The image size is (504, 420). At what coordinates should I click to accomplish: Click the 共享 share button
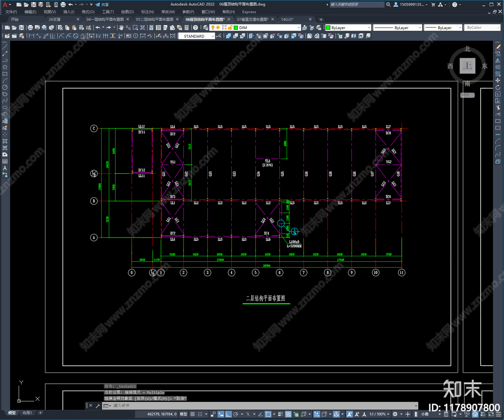tap(102, 4)
